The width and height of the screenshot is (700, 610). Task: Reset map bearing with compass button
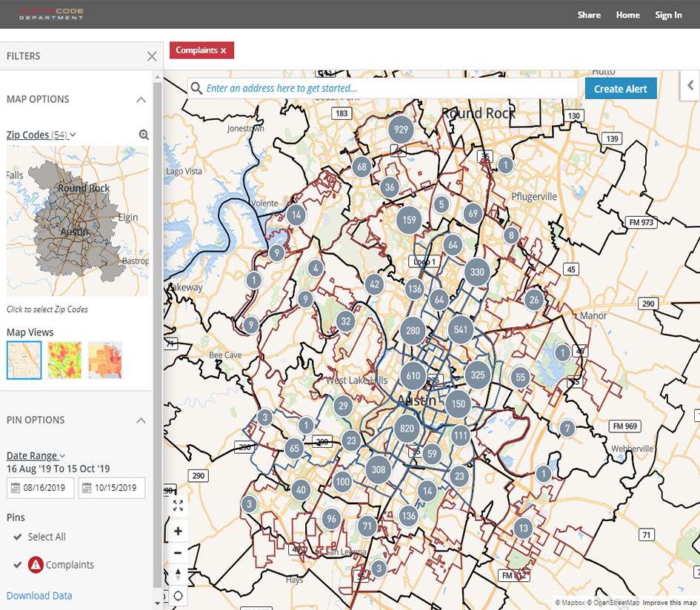click(178, 574)
